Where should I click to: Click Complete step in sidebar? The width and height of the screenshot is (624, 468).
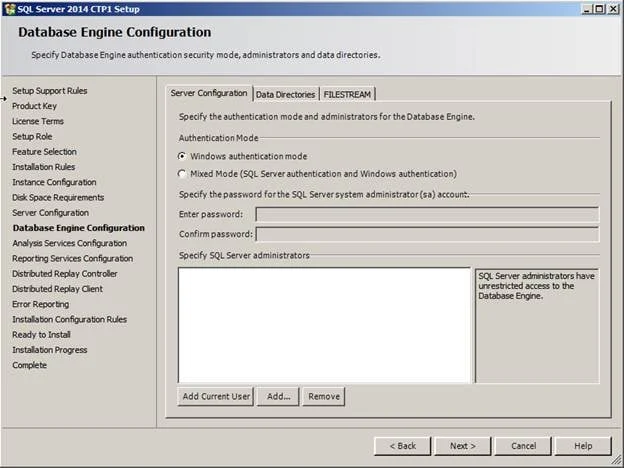point(29,365)
